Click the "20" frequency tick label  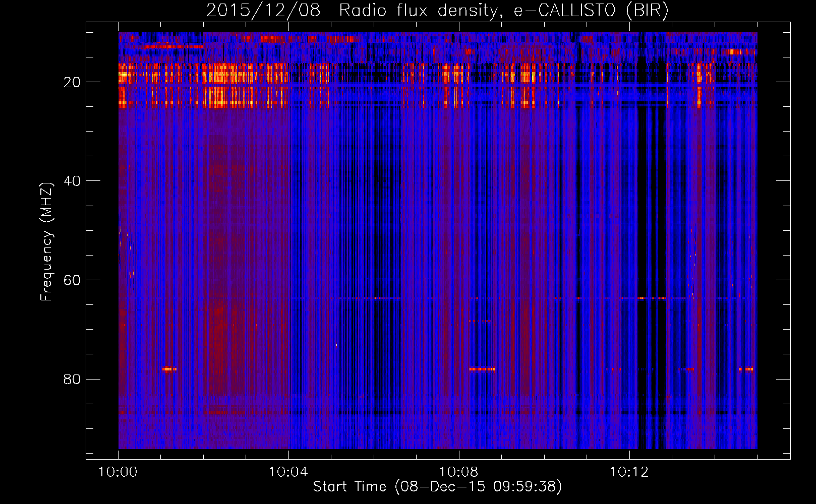72,82
